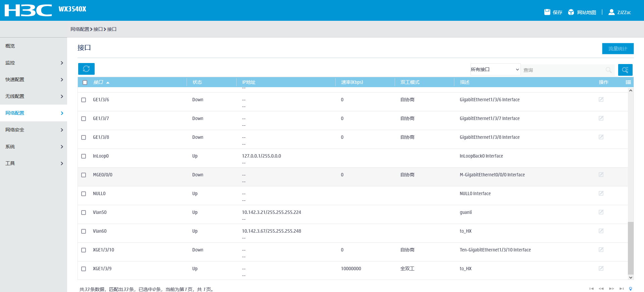Toggle the select-all header checkbox
644x292 pixels.
tap(85, 82)
